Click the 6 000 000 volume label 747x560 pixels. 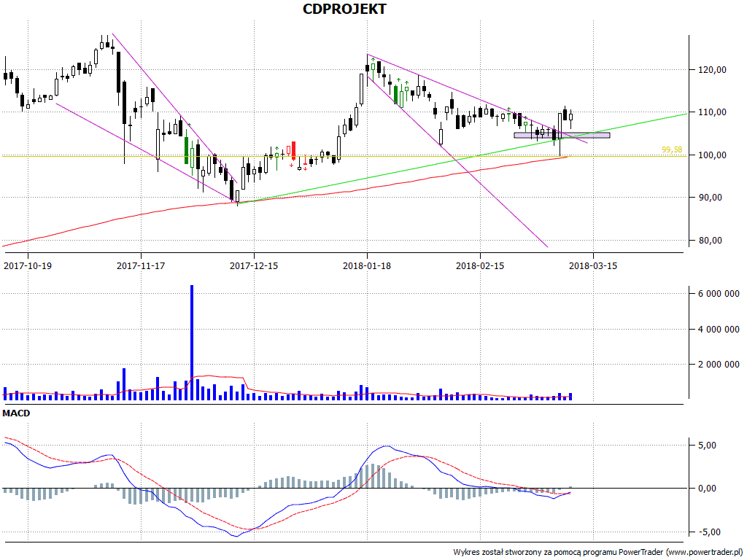pyautogui.click(x=719, y=293)
